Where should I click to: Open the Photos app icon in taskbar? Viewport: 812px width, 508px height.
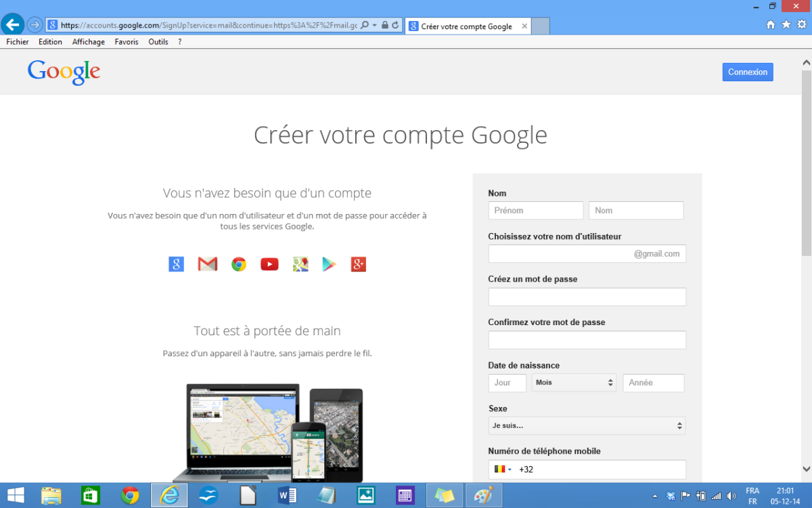pos(366,495)
